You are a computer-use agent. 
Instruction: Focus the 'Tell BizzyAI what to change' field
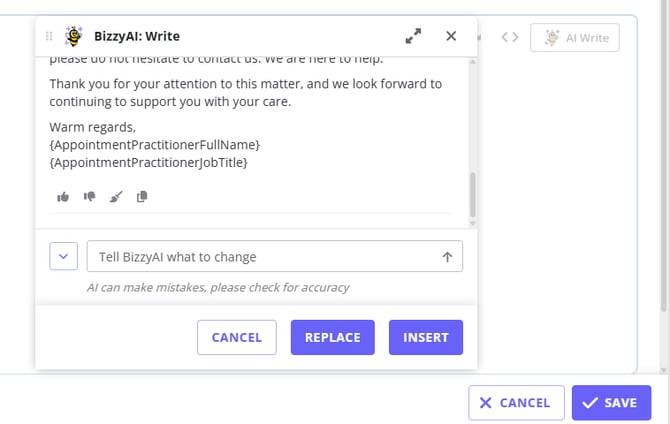[262, 257]
